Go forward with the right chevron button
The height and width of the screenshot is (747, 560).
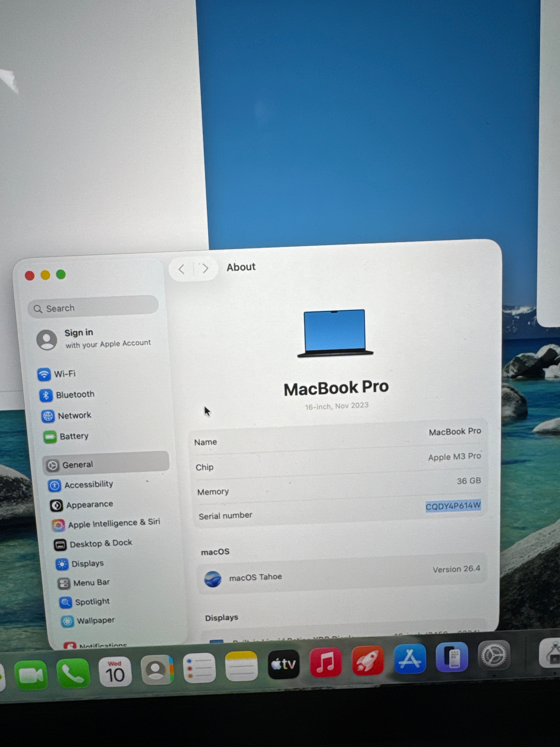pyautogui.click(x=205, y=268)
